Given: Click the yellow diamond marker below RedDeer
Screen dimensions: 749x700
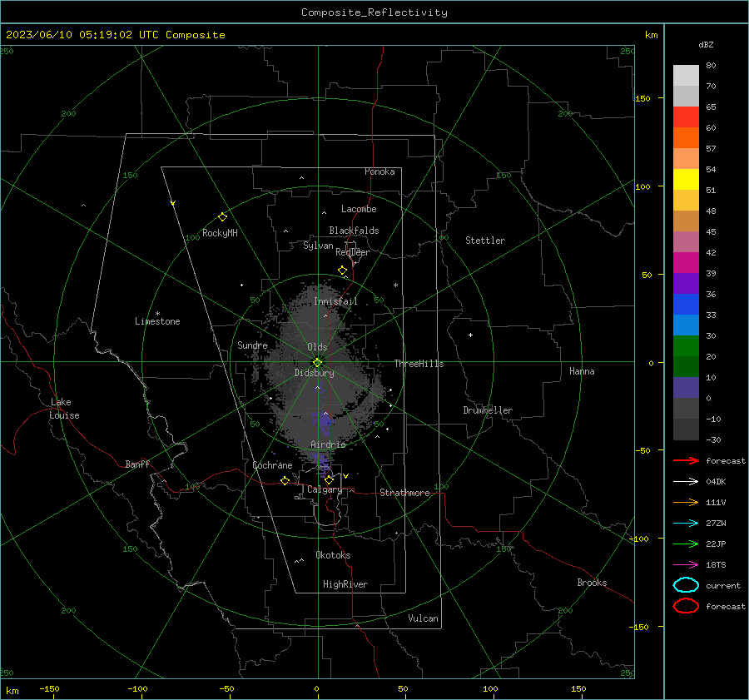Looking at the screenshot, I should point(343,271).
